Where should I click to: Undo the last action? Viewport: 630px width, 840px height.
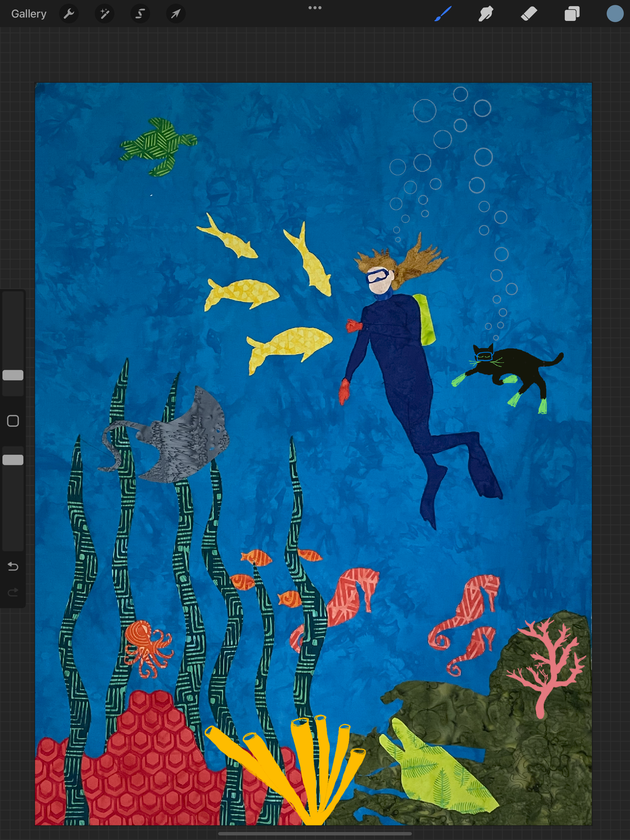tap(13, 567)
